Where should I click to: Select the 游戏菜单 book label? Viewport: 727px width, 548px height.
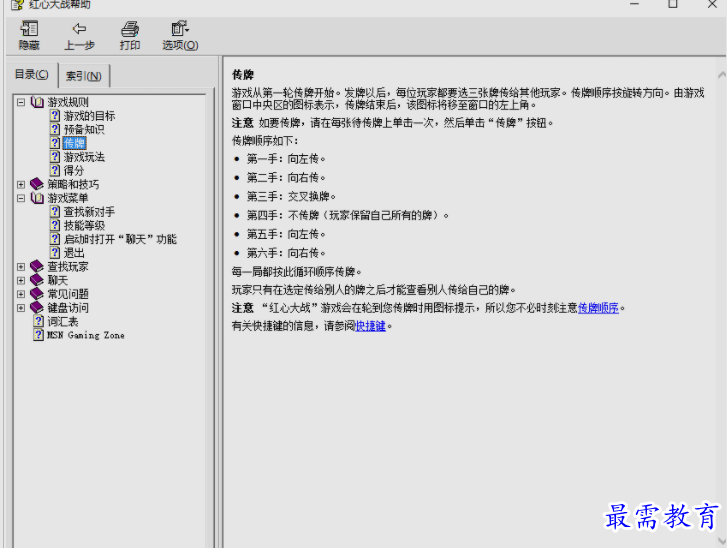pos(68,198)
